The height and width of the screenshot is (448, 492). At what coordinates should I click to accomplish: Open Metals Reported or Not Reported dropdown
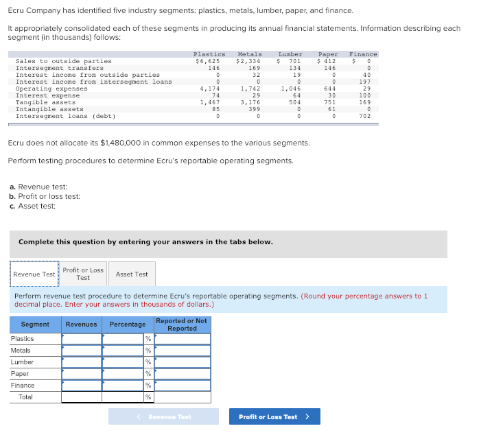(183, 351)
